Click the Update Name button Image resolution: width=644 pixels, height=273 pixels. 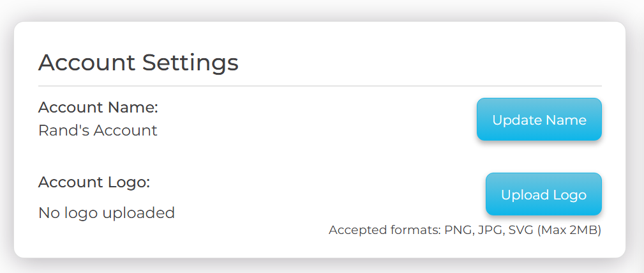click(539, 120)
